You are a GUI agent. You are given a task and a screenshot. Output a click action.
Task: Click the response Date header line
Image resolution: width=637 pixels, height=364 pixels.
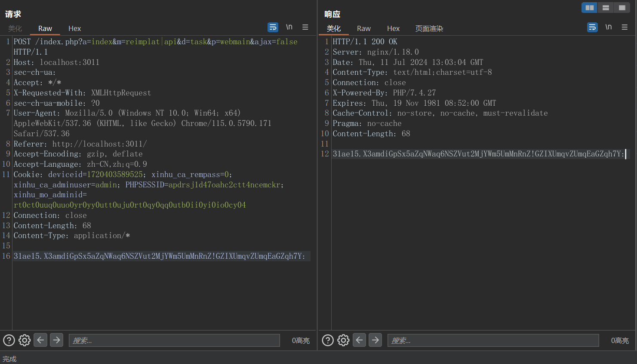click(408, 62)
